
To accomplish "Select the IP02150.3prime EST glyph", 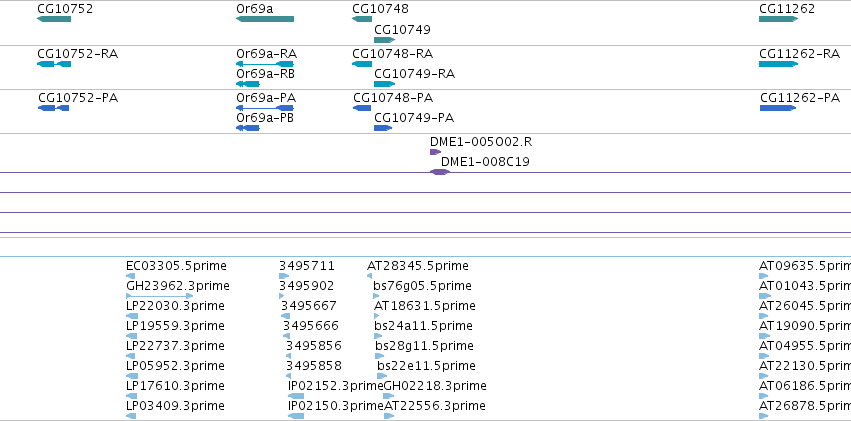I will 296,416.
